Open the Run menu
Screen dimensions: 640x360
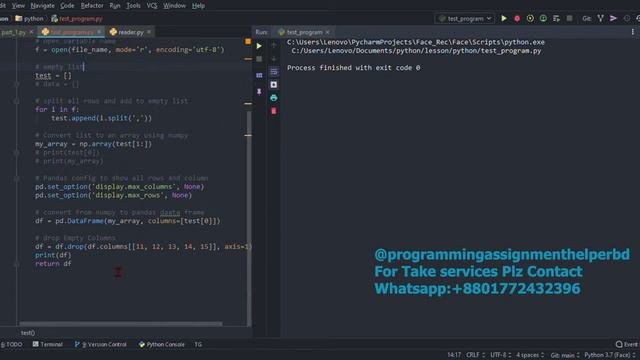(x=115, y=6)
